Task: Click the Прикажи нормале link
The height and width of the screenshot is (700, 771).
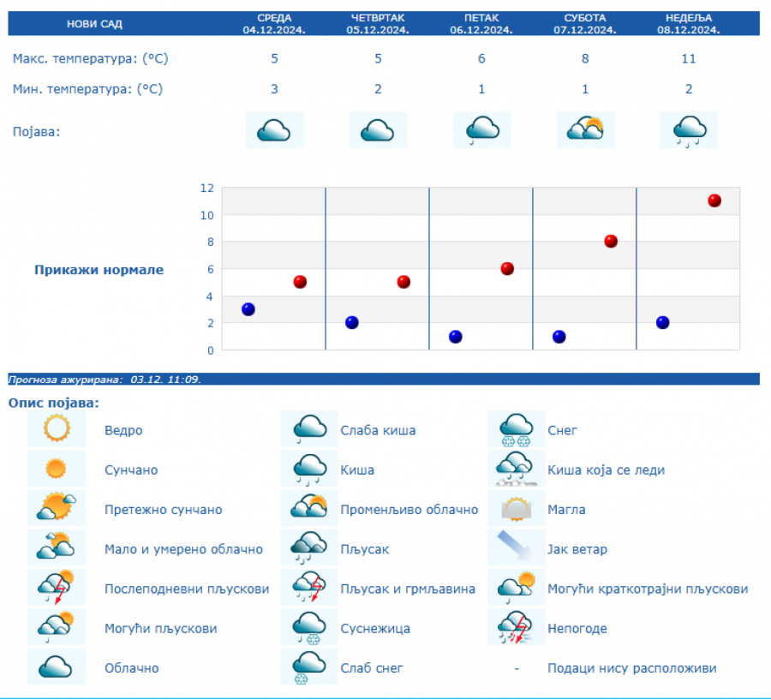Action: (x=99, y=270)
